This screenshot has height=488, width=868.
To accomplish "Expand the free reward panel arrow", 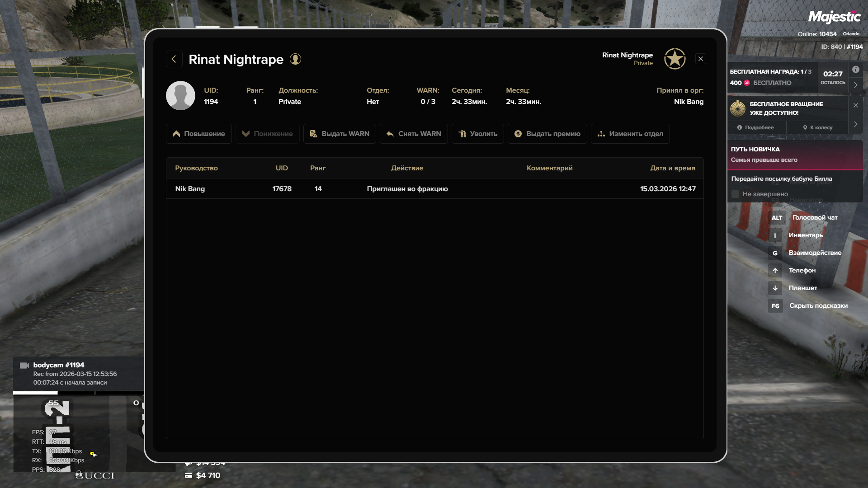I will 855,85.
